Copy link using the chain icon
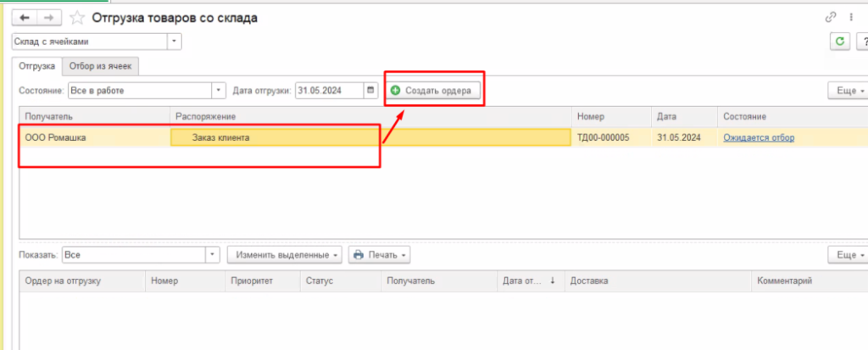Image resolution: width=868 pixels, height=350 pixels. coord(831,18)
